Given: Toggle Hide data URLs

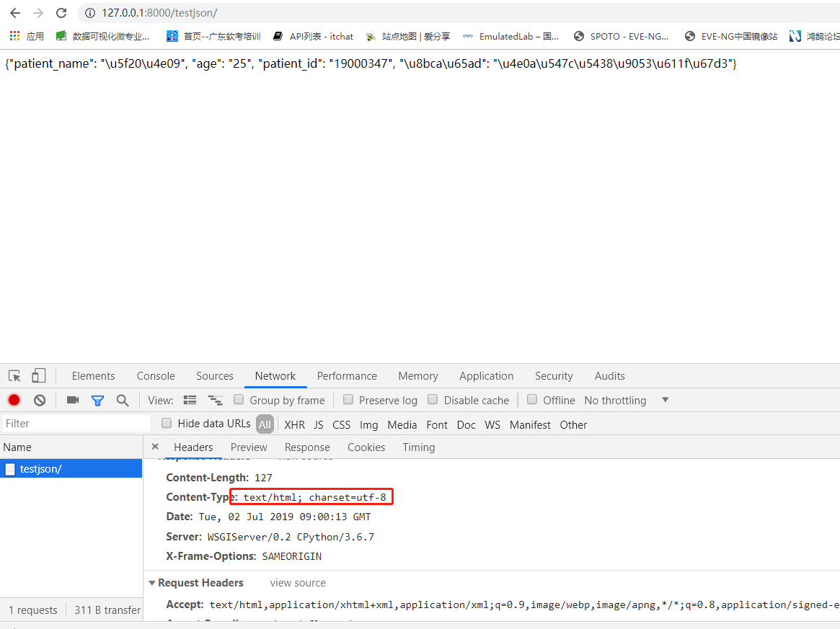Looking at the screenshot, I should (x=166, y=424).
